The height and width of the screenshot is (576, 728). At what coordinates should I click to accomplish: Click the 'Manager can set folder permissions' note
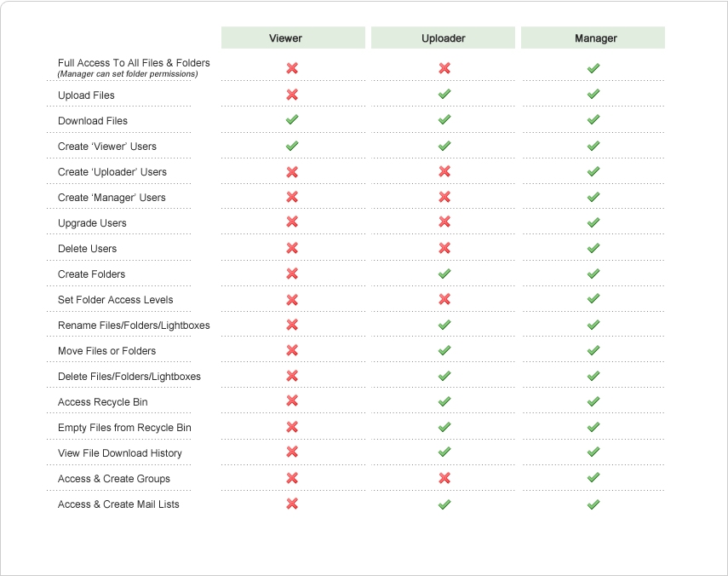tap(128, 74)
